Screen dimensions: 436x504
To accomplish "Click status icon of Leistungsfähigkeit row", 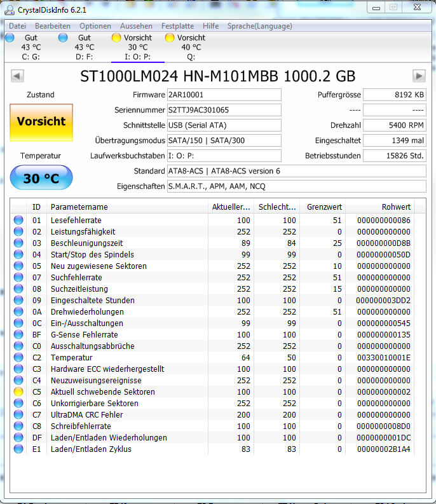I will click(x=18, y=232).
